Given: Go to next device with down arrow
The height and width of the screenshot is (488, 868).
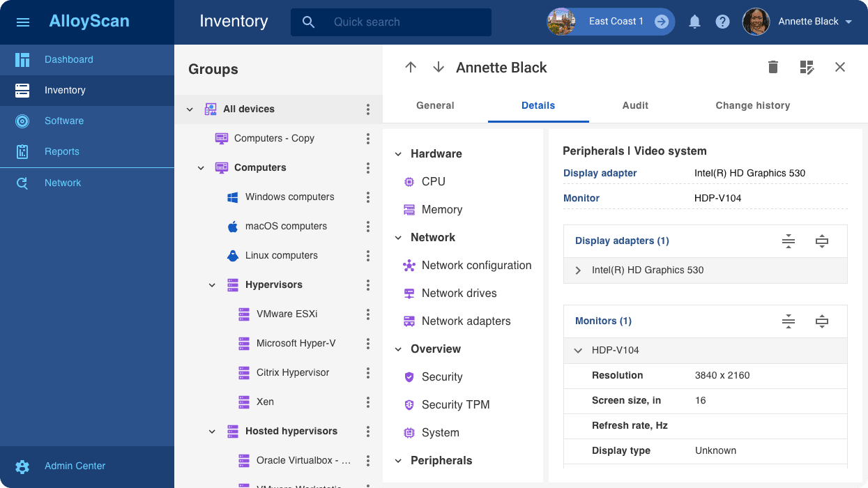Looking at the screenshot, I should pos(439,67).
